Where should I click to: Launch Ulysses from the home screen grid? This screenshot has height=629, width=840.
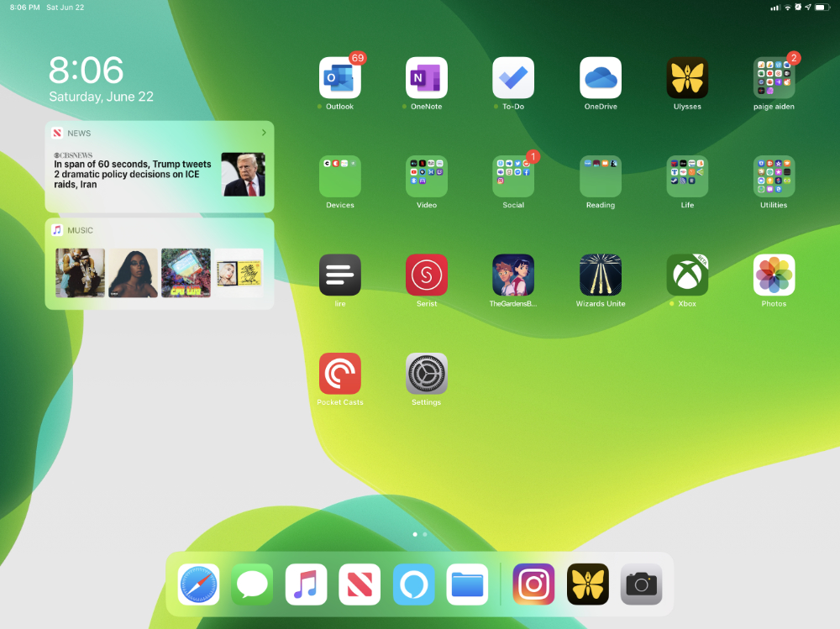click(x=687, y=78)
